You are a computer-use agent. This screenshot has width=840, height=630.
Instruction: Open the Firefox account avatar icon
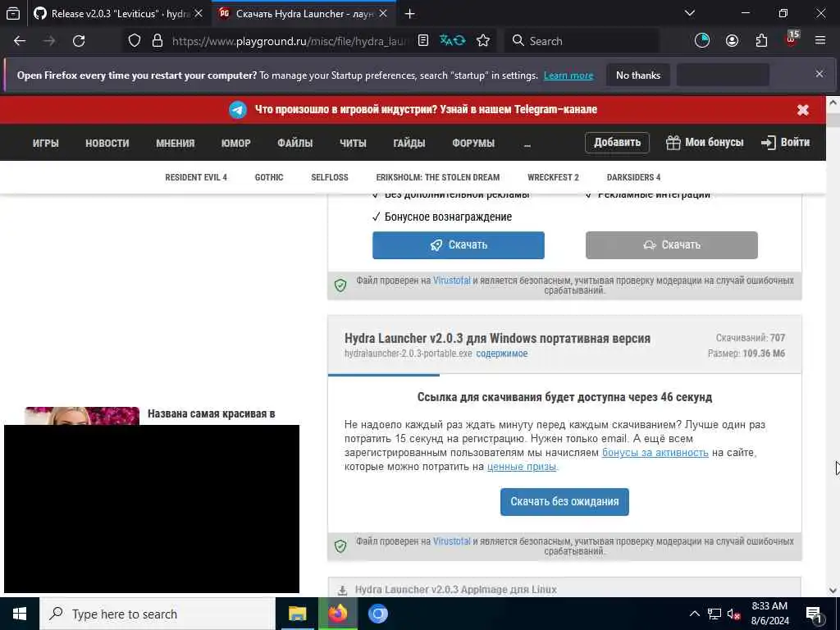732,41
